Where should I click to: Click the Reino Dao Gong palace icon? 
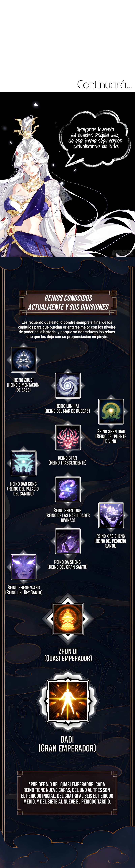23,463
